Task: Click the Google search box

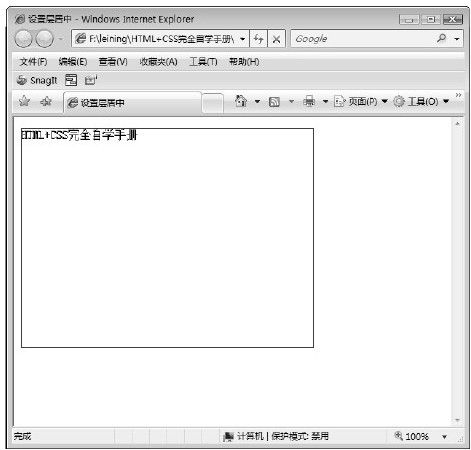Action: pos(363,39)
